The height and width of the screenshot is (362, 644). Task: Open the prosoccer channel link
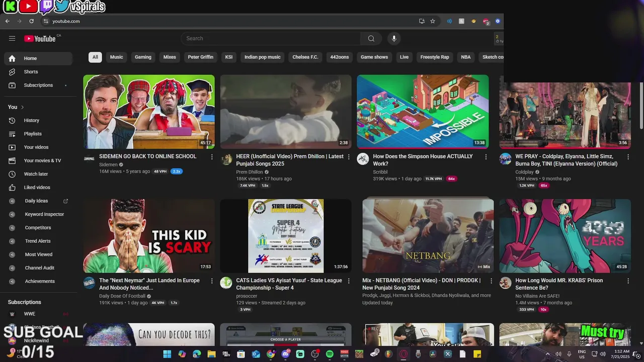(x=247, y=296)
